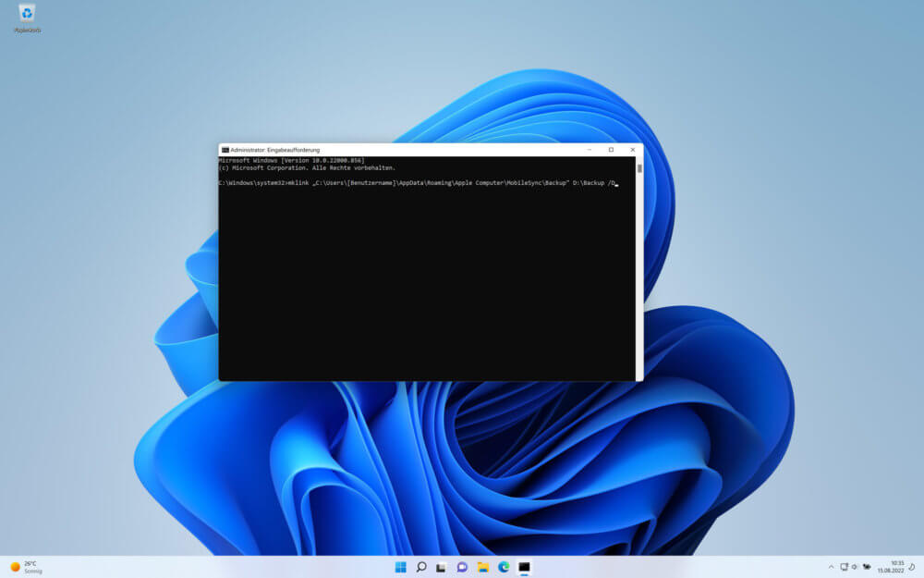The height and width of the screenshot is (578, 924).
Task: Minimize the Eingabeaufforderung window
Action: (x=590, y=150)
